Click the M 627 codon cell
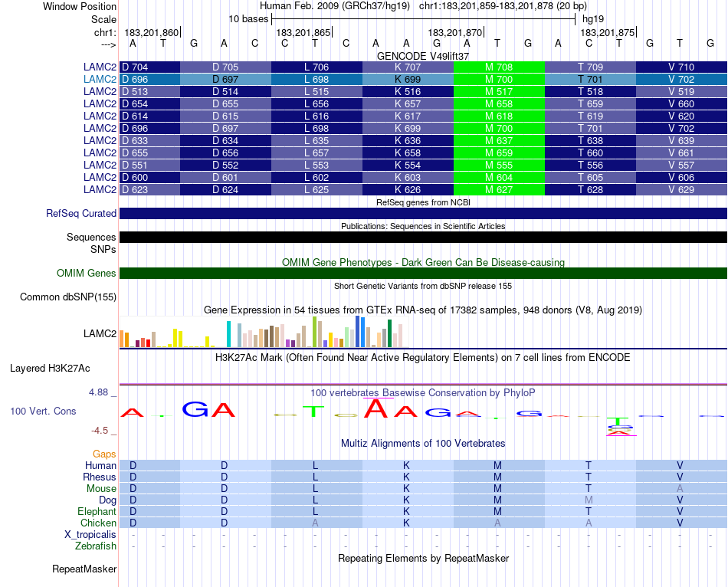The image size is (728, 587). pos(499,190)
